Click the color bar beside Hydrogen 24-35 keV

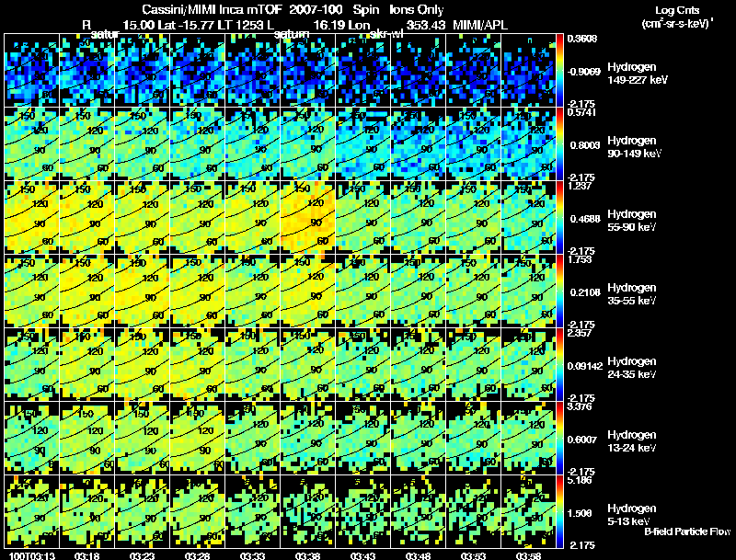tap(559, 365)
